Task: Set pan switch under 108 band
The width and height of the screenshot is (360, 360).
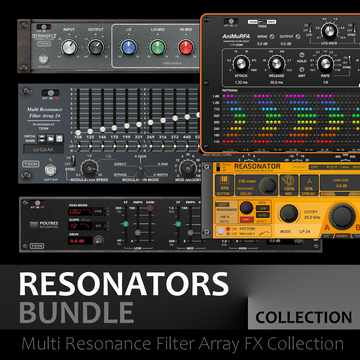Action: click(x=78, y=146)
